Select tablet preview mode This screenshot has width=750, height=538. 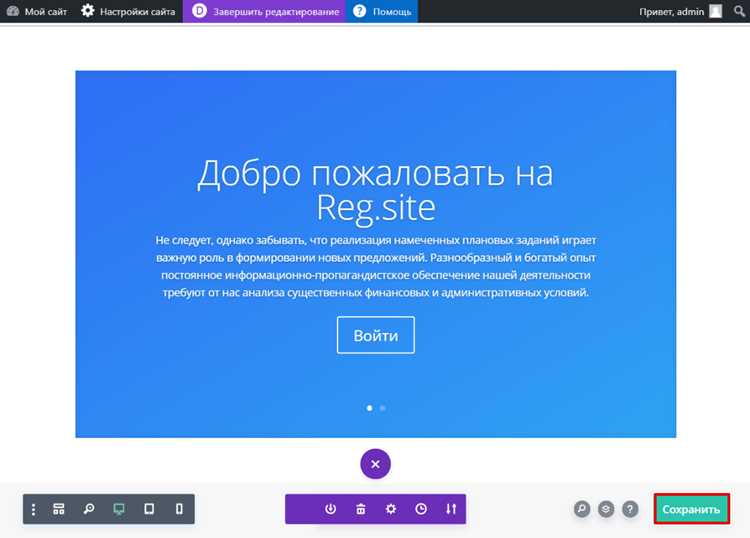click(149, 509)
